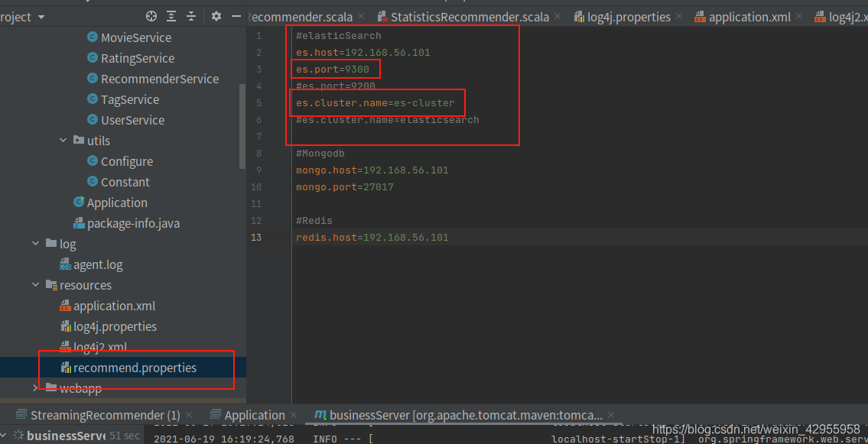Select businessServer process in run tree
This screenshot has width=868, height=444.
coord(67,436)
